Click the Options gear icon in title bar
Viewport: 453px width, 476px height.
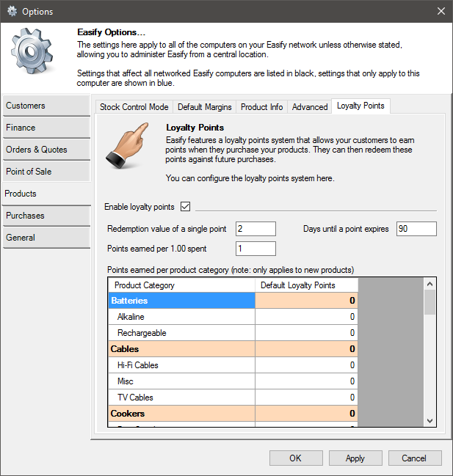click(x=12, y=11)
